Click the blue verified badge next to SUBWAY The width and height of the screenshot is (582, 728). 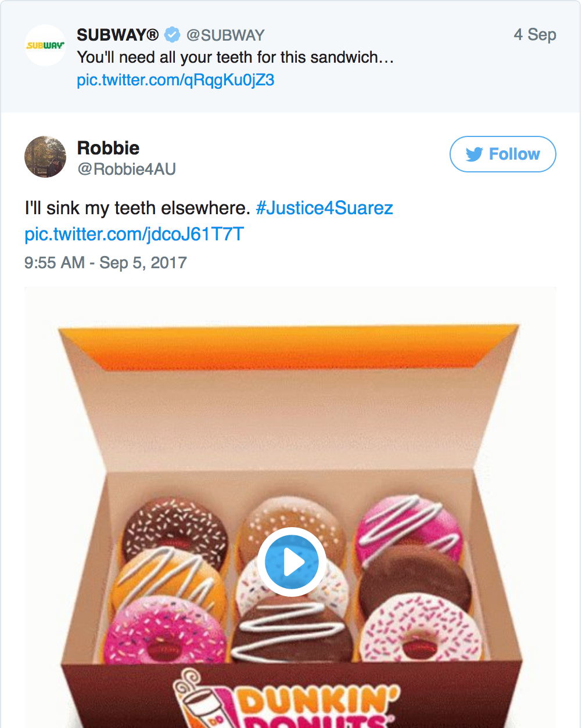pyautogui.click(x=172, y=35)
